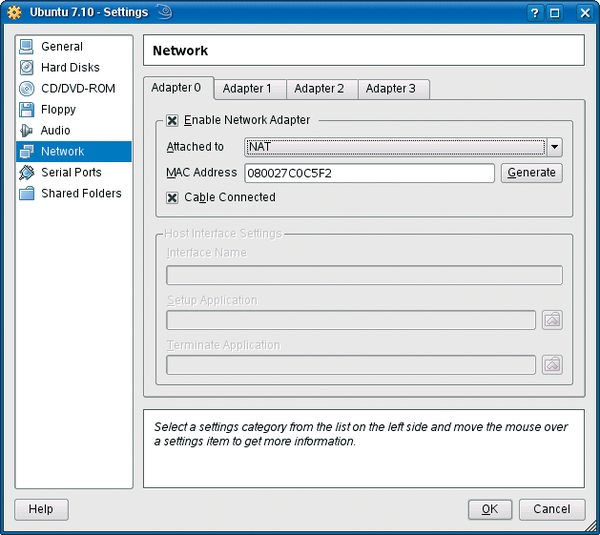
Task: Open the Audio speaker icon
Action: [x=26, y=130]
